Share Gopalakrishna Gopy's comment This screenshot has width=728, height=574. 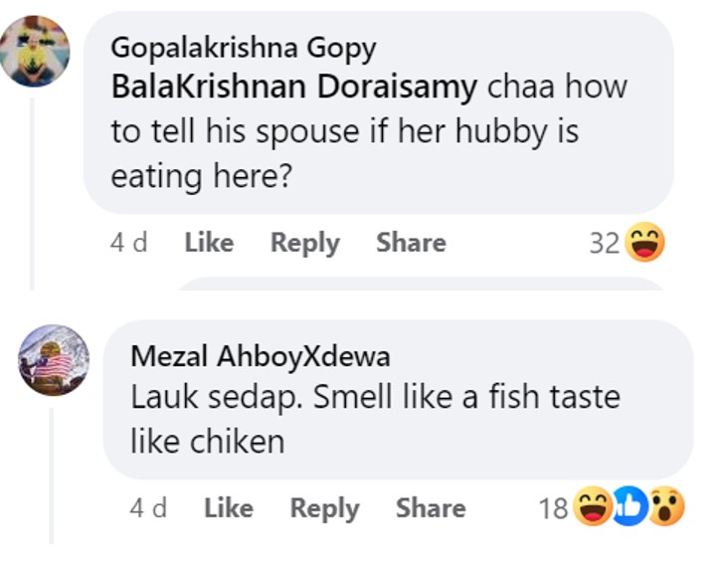(411, 243)
